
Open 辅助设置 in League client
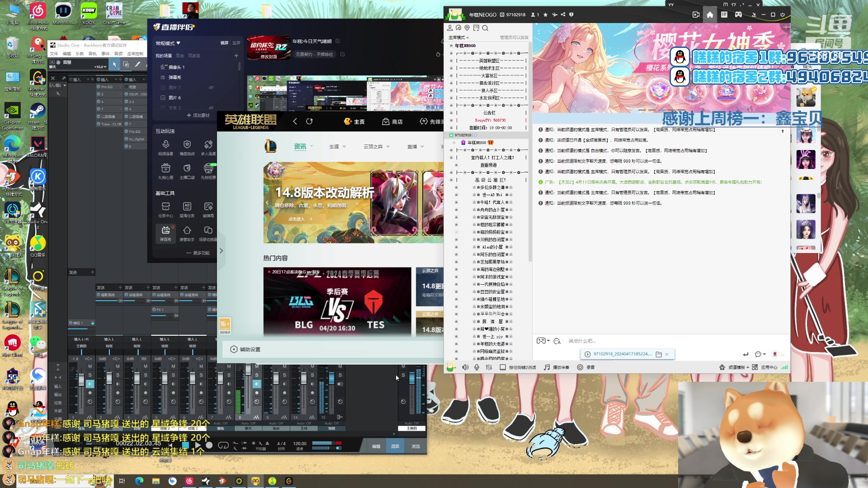pyautogui.click(x=245, y=349)
